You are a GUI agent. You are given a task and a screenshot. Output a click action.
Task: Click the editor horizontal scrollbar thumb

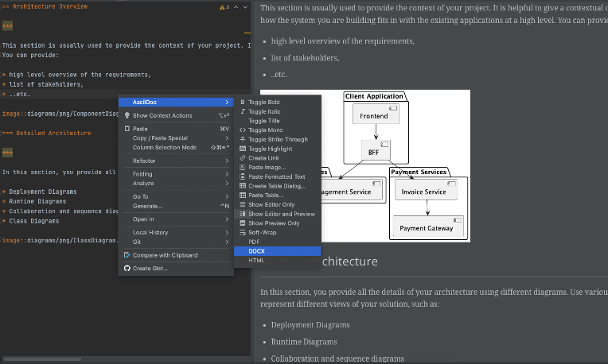(x=42, y=359)
